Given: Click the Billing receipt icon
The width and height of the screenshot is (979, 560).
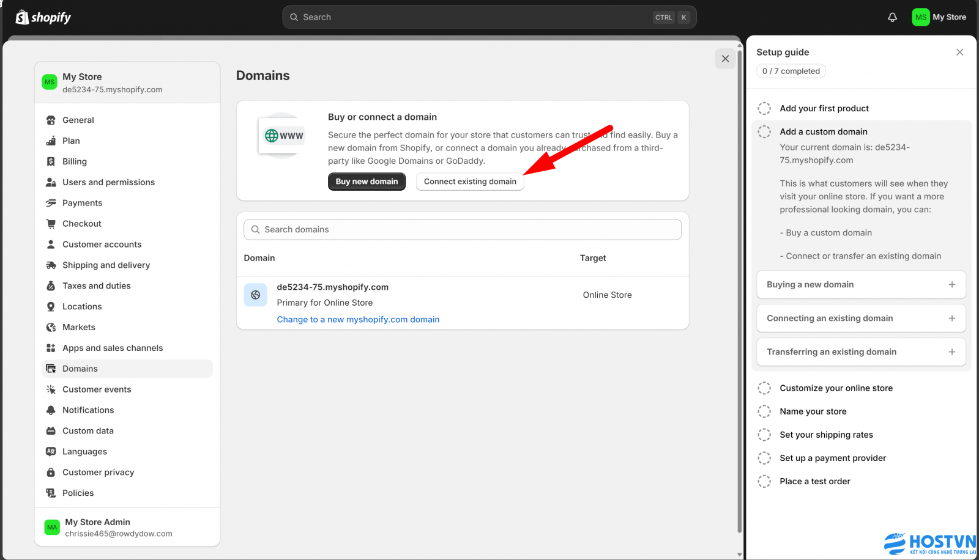Looking at the screenshot, I should click(51, 161).
